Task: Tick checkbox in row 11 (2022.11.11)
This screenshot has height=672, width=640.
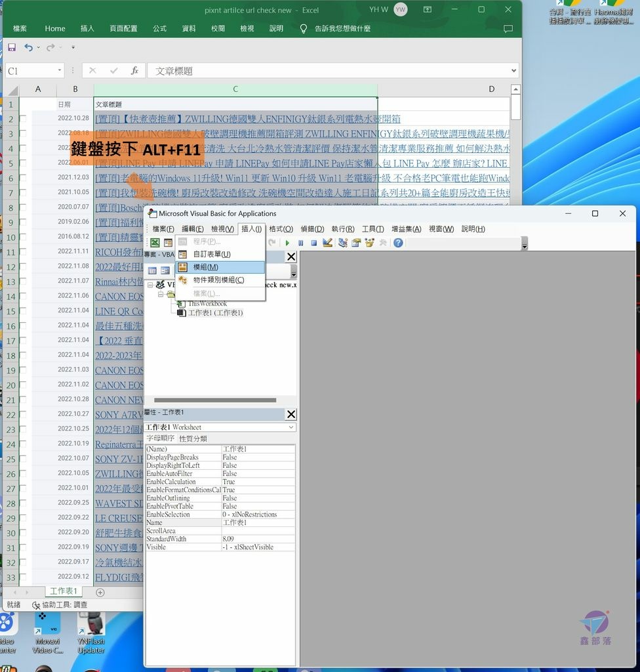Action: (x=23, y=252)
